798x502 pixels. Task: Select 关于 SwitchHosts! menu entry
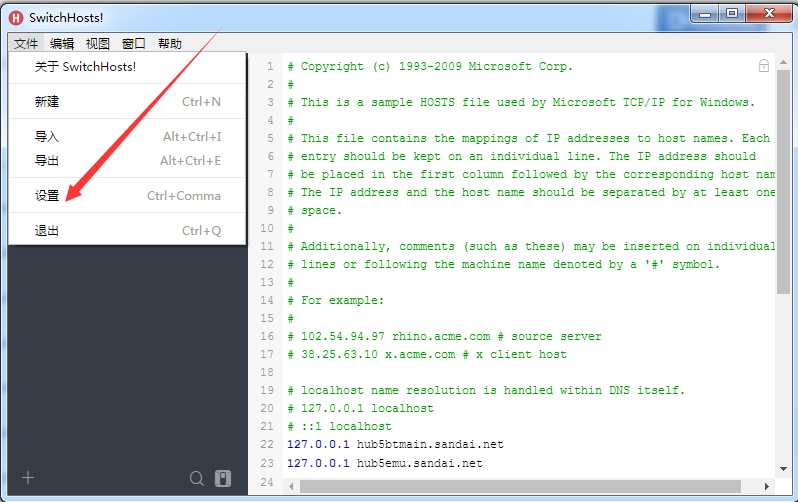coord(127,67)
